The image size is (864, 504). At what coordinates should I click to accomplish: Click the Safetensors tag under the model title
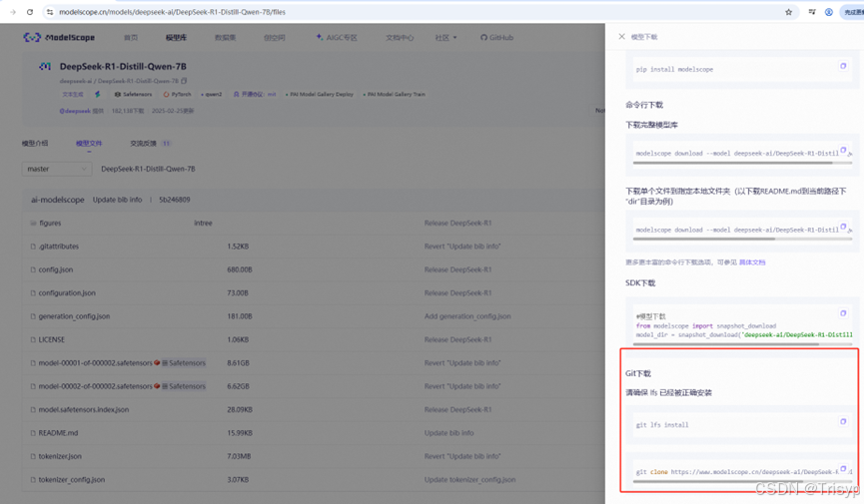point(133,94)
